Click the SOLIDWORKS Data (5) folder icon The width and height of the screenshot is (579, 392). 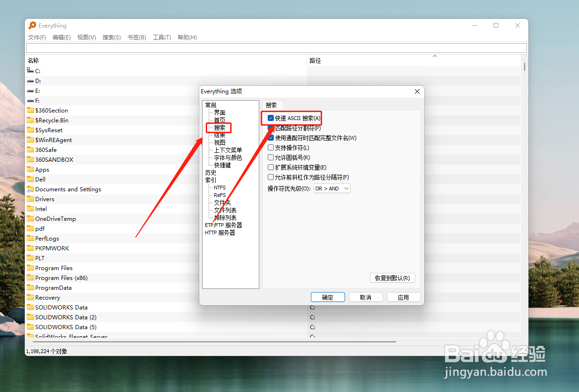(x=30, y=327)
